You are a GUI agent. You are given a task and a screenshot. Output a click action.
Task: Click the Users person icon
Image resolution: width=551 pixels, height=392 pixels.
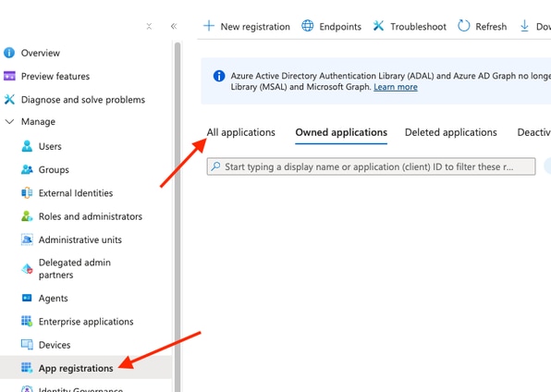[27, 146]
